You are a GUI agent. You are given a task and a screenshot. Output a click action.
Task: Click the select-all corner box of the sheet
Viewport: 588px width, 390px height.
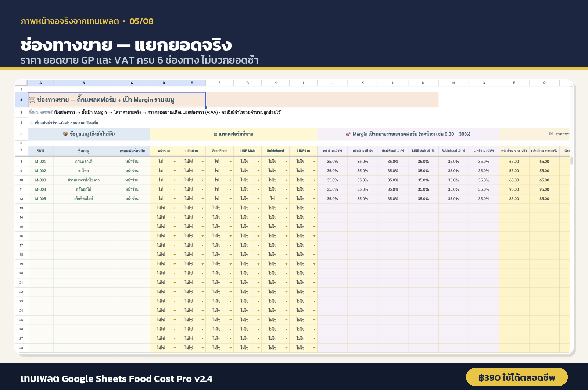(x=21, y=83)
